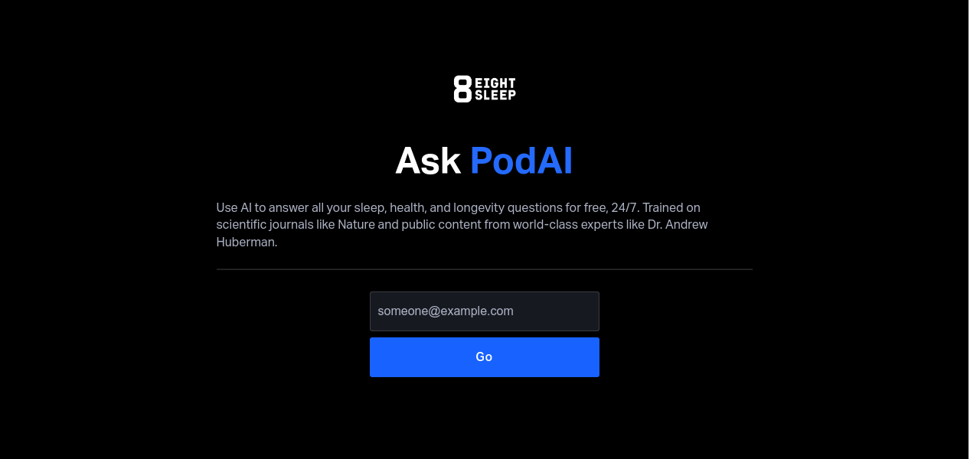Click the white word Ask in heading

[427, 161]
